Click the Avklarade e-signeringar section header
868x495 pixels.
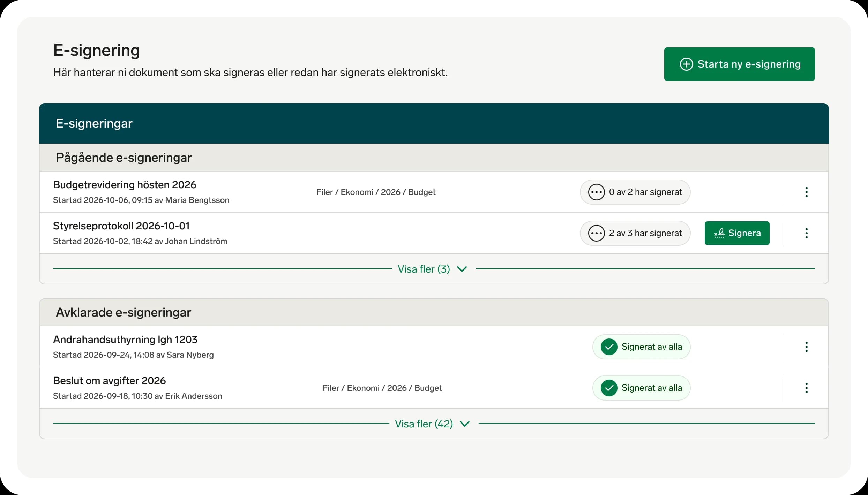[x=434, y=312]
